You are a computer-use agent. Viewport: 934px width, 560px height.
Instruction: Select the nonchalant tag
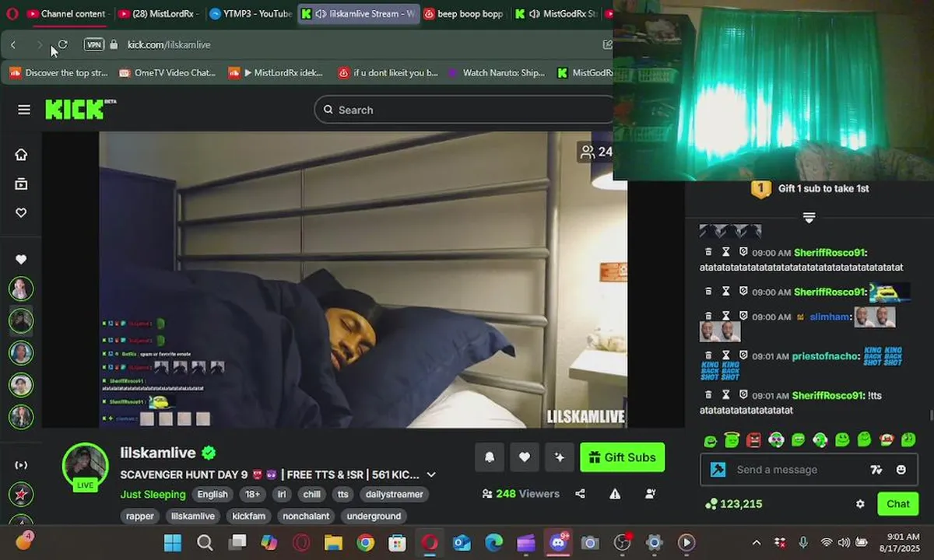306,516
